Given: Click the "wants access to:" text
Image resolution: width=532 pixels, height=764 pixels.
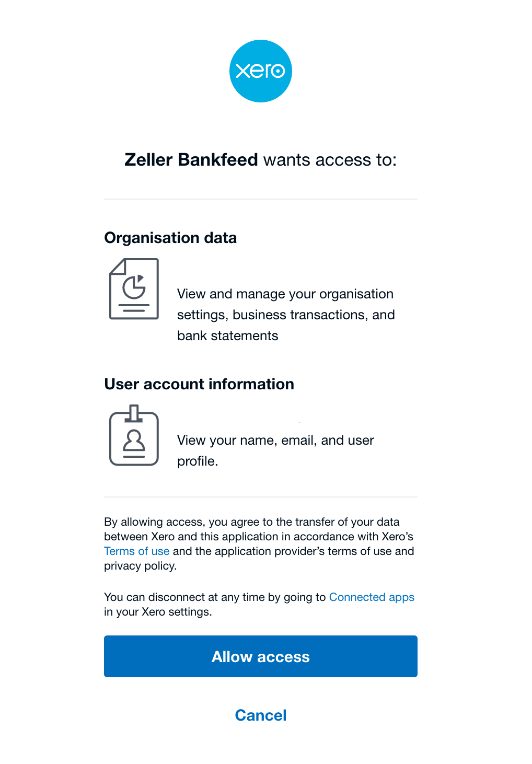Looking at the screenshot, I should [x=330, y=160].
